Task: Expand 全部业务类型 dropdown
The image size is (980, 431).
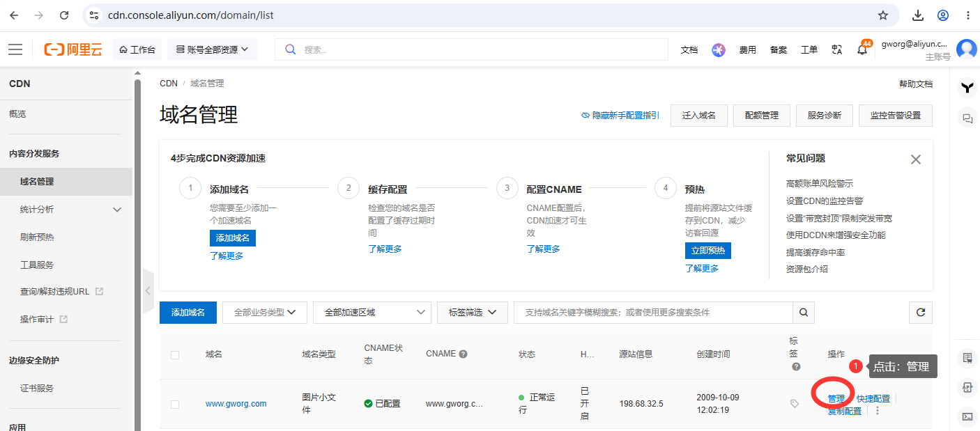Action: (x=265, y=313)
